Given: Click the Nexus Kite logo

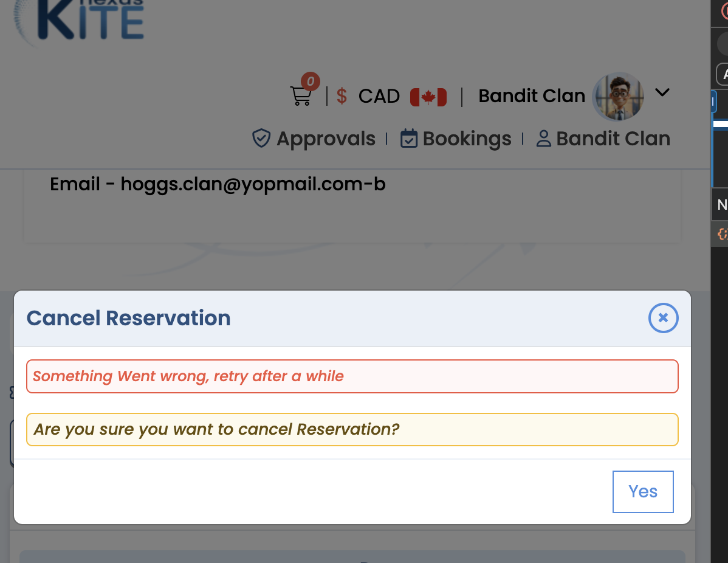Looking at the screenshot, I should tap(79, 21).
